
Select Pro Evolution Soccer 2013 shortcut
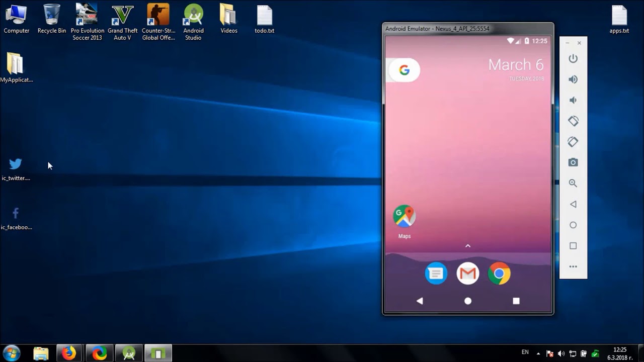tap(87, 22)
